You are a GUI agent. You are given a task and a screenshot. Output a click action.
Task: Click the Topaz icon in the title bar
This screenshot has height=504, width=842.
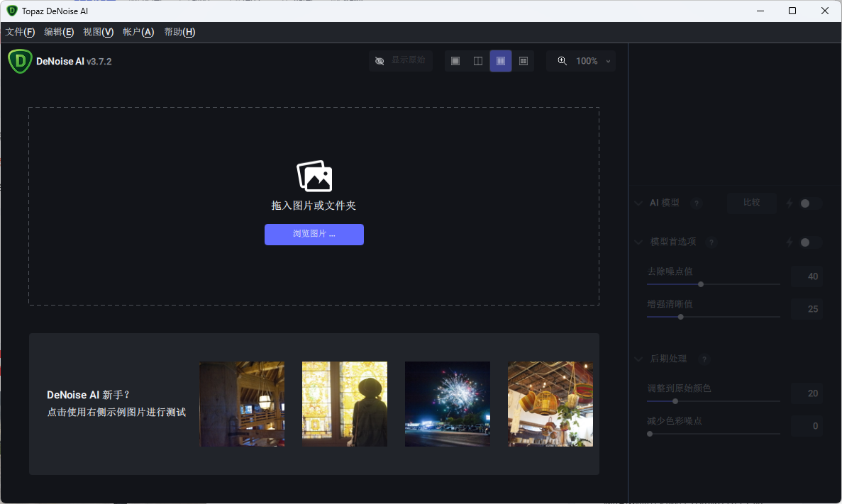(x=12, y=11)
